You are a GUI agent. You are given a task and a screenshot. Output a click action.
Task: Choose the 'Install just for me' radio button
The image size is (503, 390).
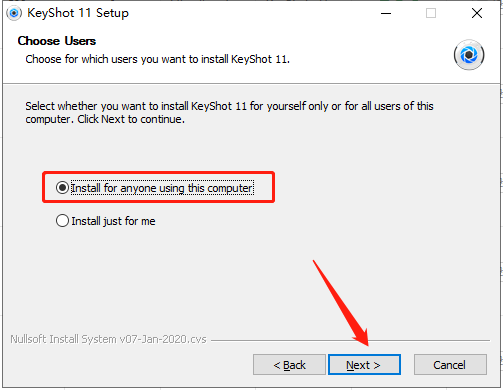tap(62, 221)
